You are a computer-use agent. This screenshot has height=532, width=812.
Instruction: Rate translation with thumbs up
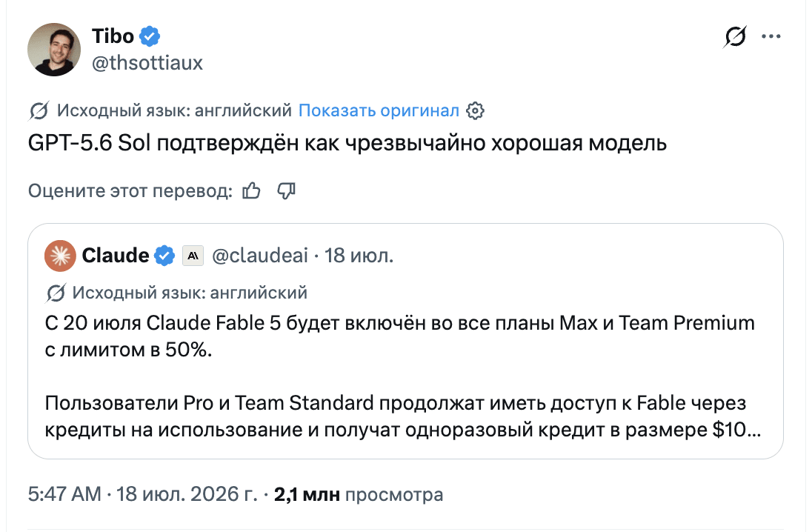(x=252, y=190)
